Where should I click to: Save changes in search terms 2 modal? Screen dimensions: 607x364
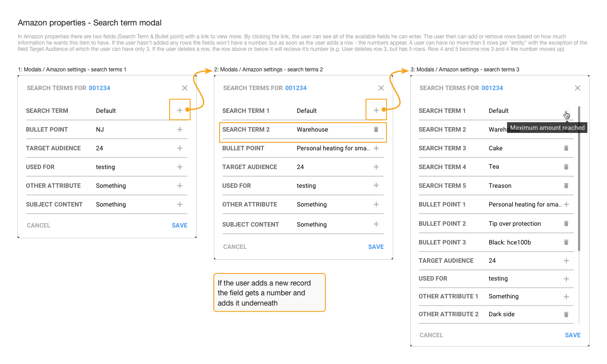[376, 247]
